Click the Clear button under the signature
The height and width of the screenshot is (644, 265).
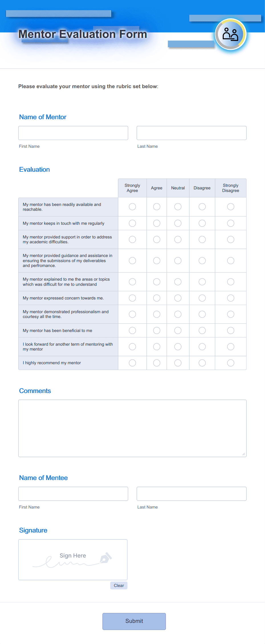(119, 586)
